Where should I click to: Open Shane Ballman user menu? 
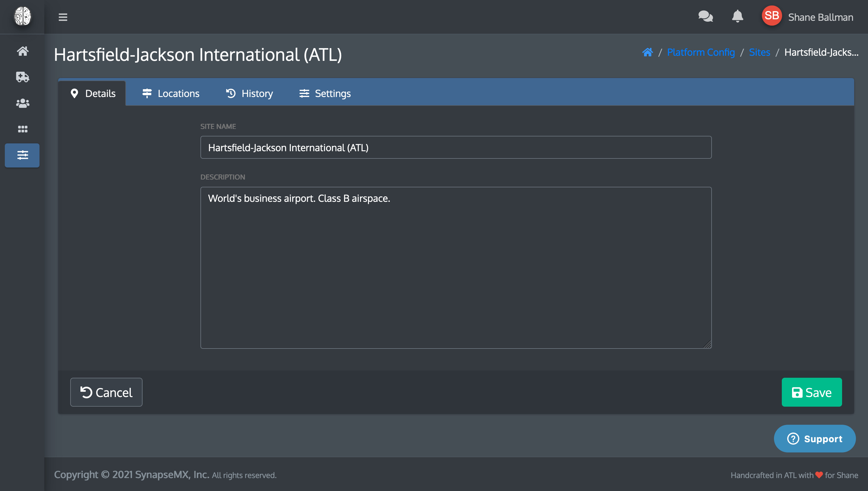click(820, 17)
